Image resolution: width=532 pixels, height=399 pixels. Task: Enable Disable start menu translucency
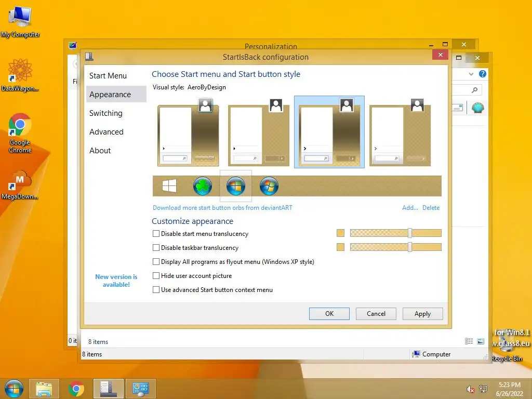(x=156, y=233)
